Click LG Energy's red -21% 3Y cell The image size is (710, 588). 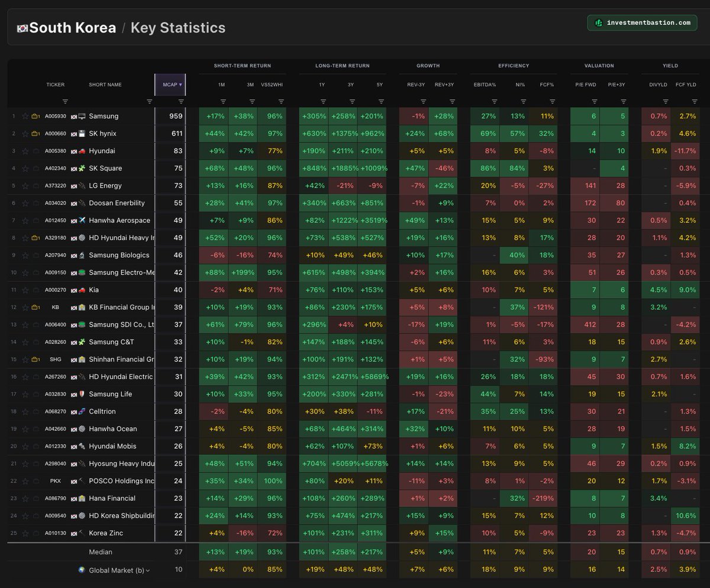(343, 186)
